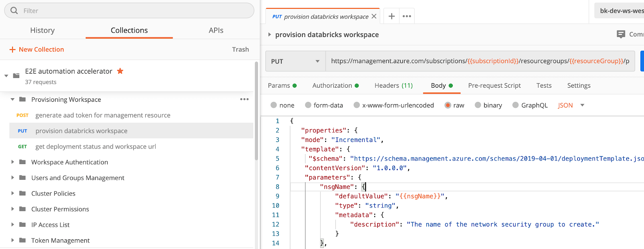Select the none body type radio

point(274,105)
